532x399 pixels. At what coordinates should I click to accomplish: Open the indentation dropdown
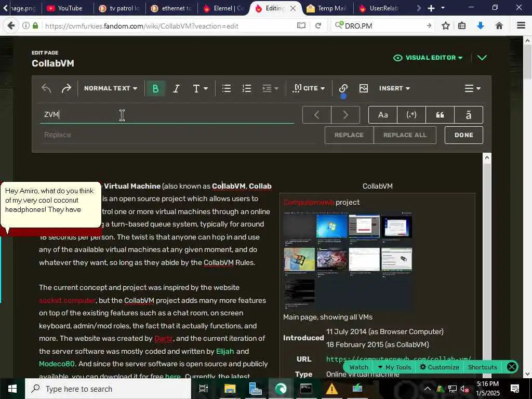(x=270, y=88)
